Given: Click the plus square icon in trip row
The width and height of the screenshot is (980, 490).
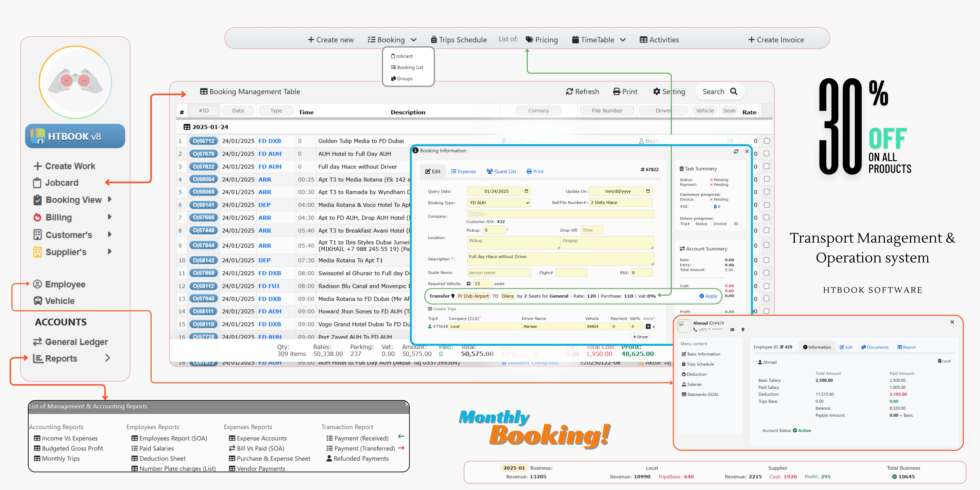Looking at the screenshot, I should coord(648,326).
